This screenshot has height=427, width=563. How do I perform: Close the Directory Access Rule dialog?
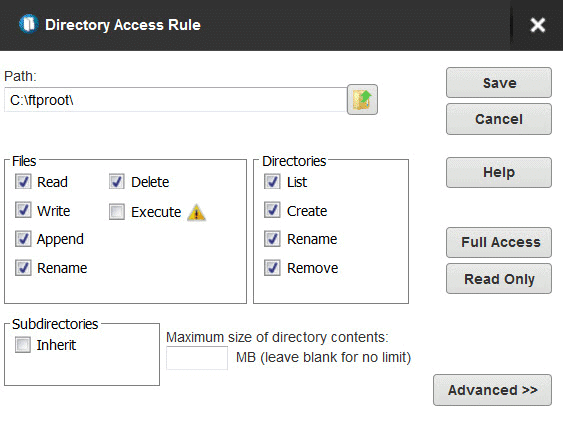(x=538, y=25)
